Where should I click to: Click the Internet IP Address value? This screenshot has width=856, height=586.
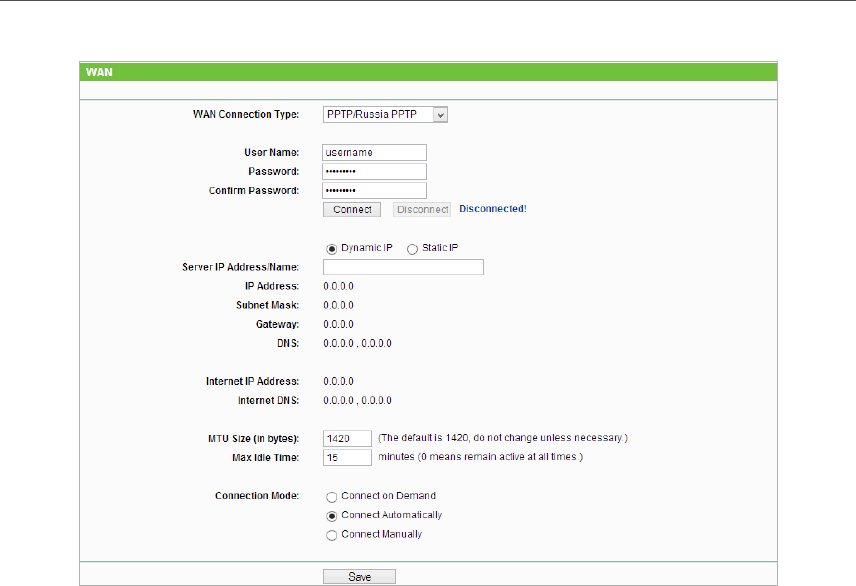point(338,381)
